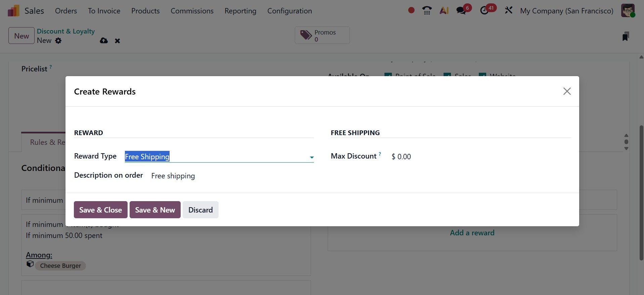Close the Create Rewards dialog
The width and height of the screenshot is (644, 295).
tap(567, 91)
